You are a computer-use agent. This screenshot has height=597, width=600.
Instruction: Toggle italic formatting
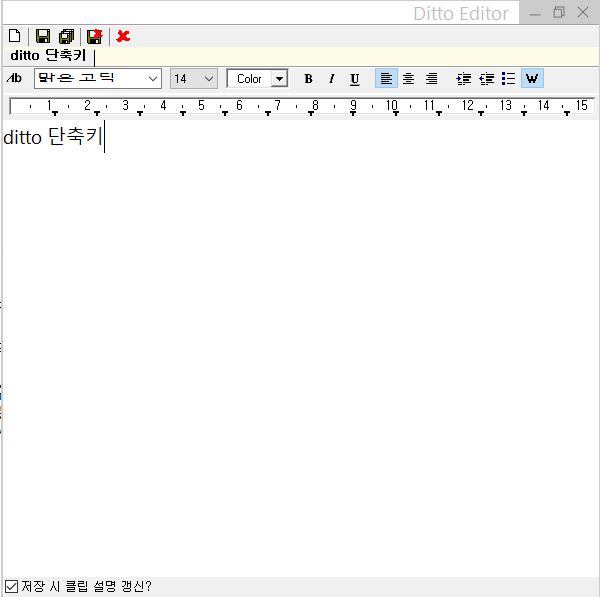click(331, 79)
